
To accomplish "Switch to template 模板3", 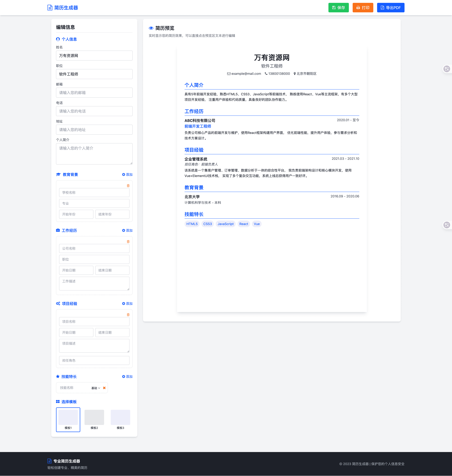I will coord(120,420).
